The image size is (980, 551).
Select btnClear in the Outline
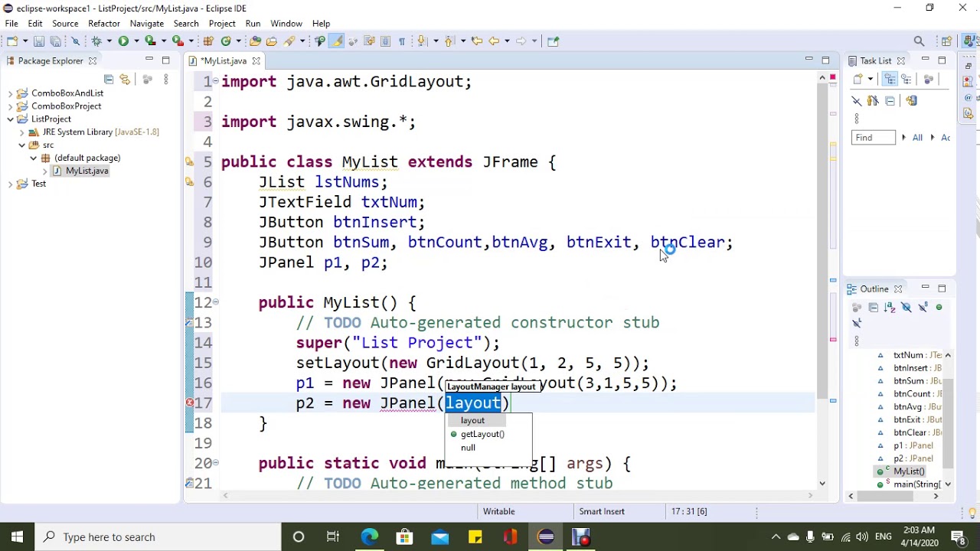click(910, 432)
